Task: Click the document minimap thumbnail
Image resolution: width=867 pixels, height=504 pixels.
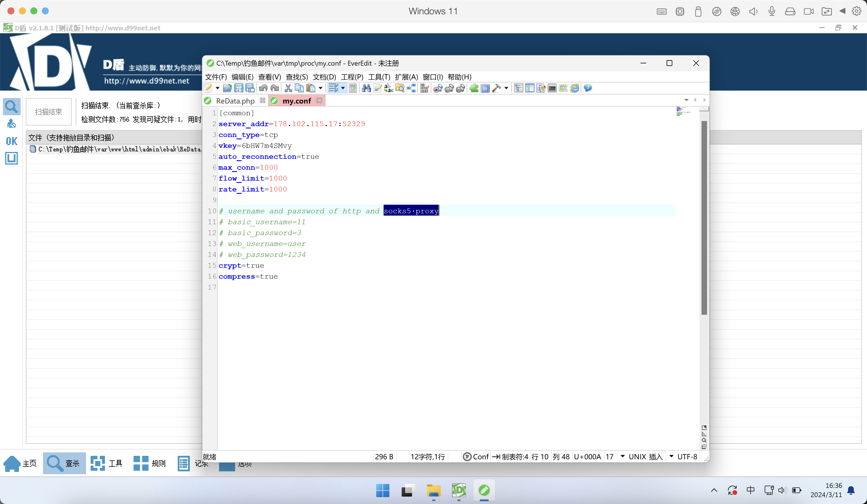Action: click(683, 111)
